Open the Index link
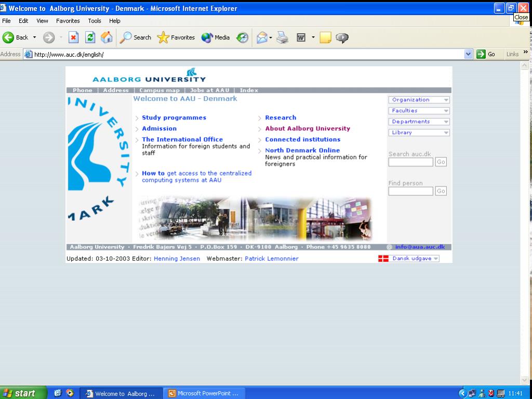Screen dimensions: 532x399 pos(249,90)
